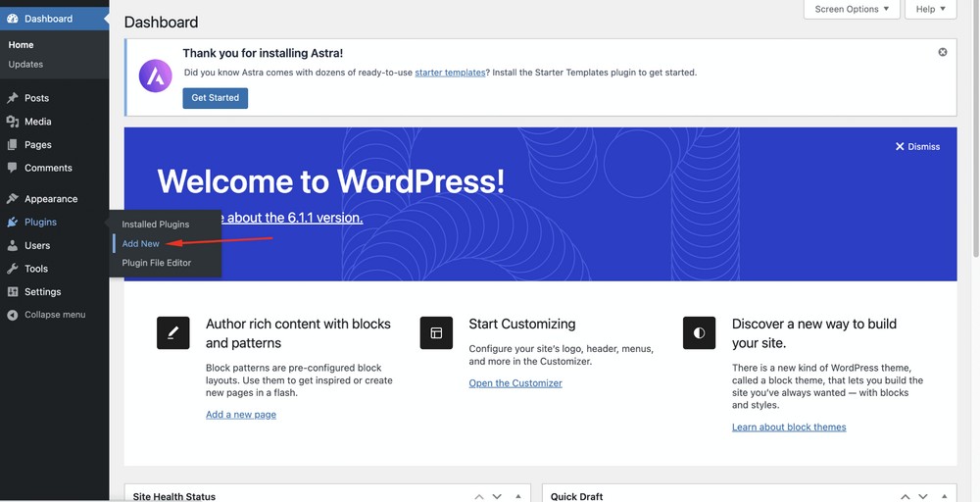The width and height of the screenshot is (980, 502).
Task: Click the Site Health Status title
Action: click(174, 496)
